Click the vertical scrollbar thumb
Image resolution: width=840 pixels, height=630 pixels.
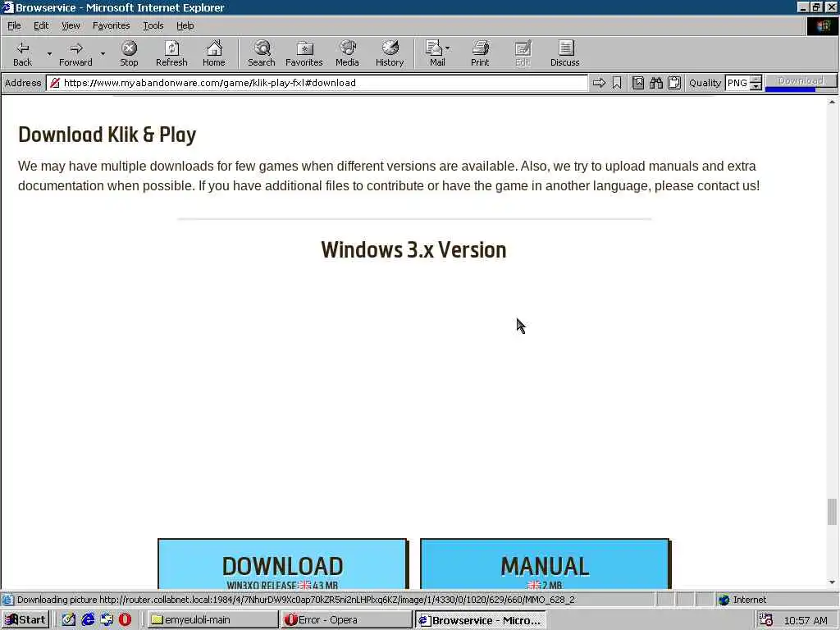pyautogui.click(x=832, y=512)
